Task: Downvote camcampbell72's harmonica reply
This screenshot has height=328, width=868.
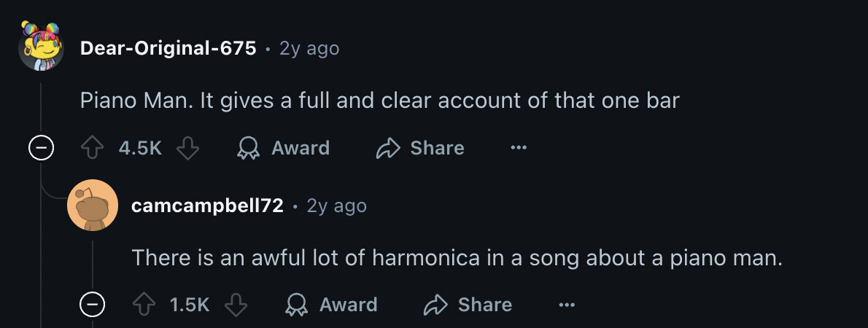Action: click(x=236, y=305)
